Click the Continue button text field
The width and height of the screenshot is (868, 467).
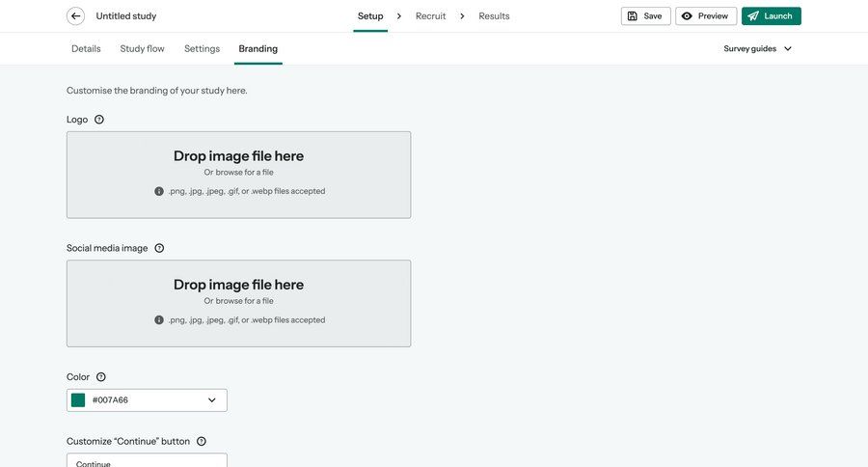click(x=147, y=461)
